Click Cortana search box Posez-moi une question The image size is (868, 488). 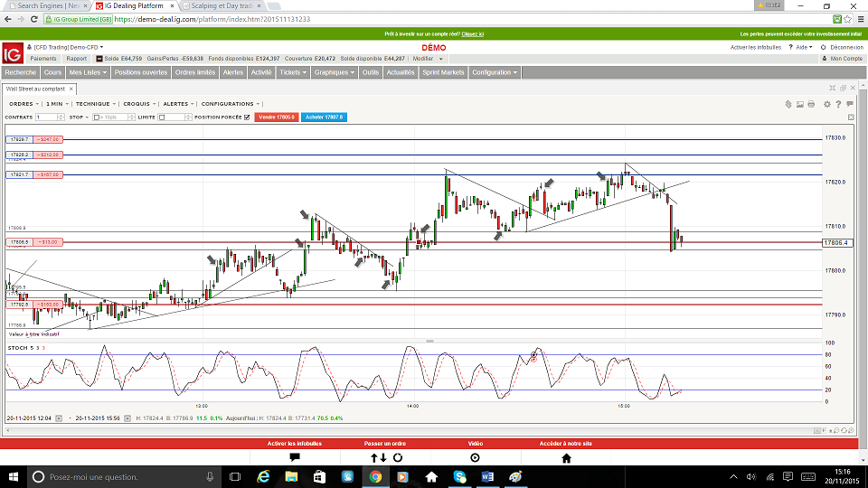coord(122,476)
